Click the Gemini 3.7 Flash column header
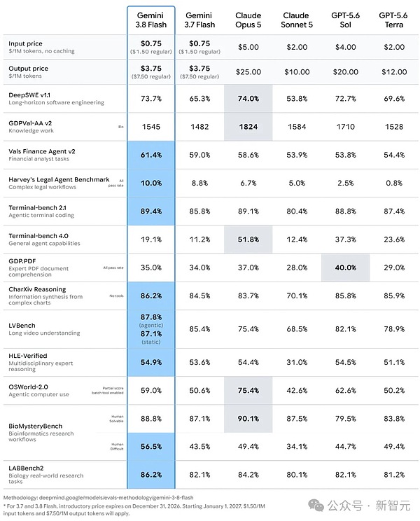 pyautogui.click(x=199, y=20)
